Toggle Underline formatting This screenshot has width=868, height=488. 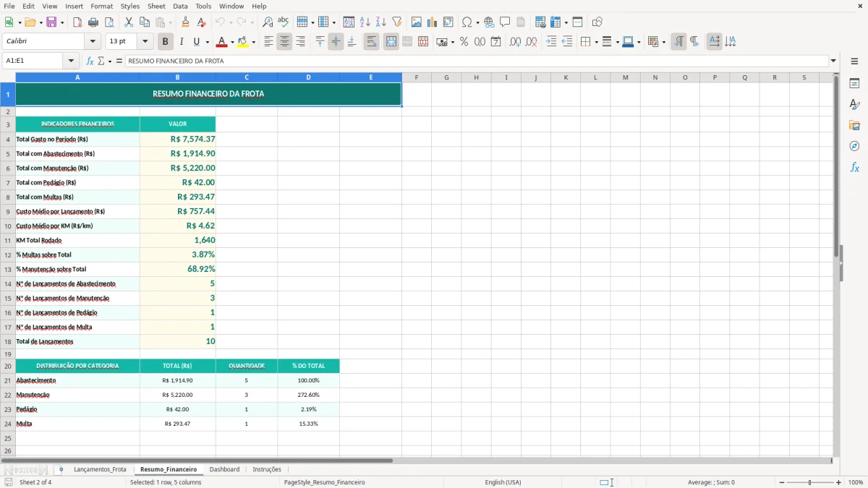(x=197, y=42)
